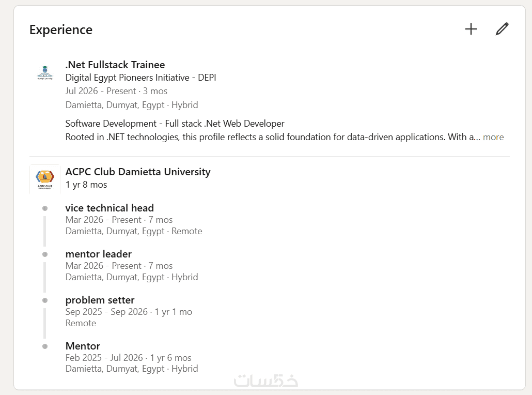This screenshot has width=532, height=395.
Task: Open the ACPC Club logo image
Action: (x=45, y=179)
